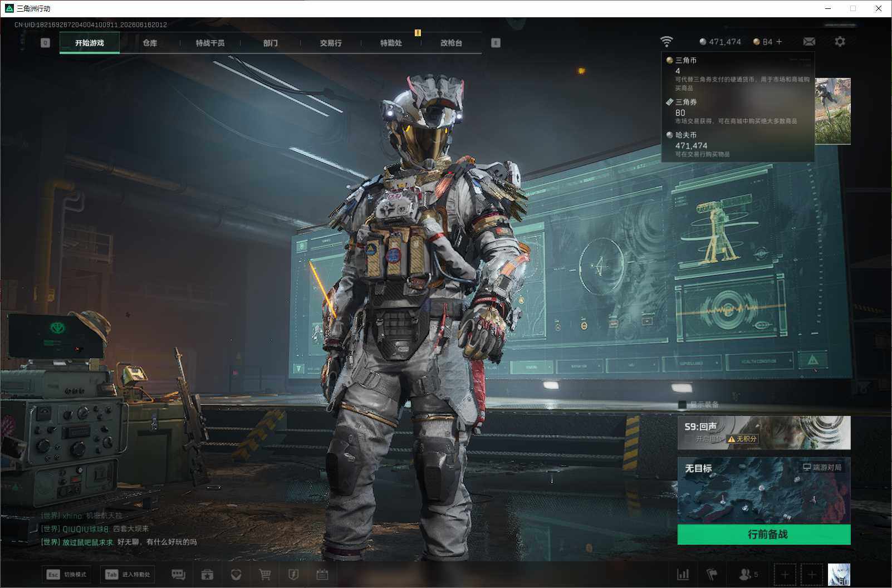Click the Q key previous-tab icon
The image size is (892, 588).
[x=45, y=43]
